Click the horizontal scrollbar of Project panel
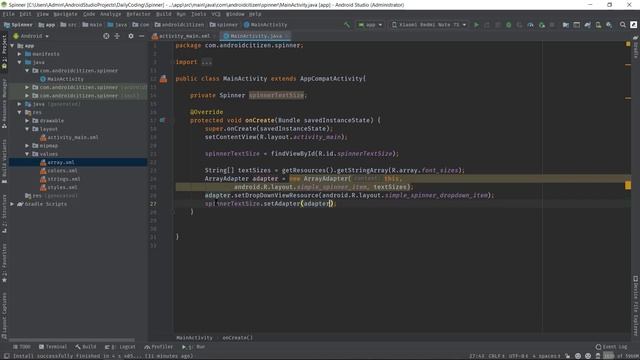Screen dimensions: 640x360 (x=72, y=340)
